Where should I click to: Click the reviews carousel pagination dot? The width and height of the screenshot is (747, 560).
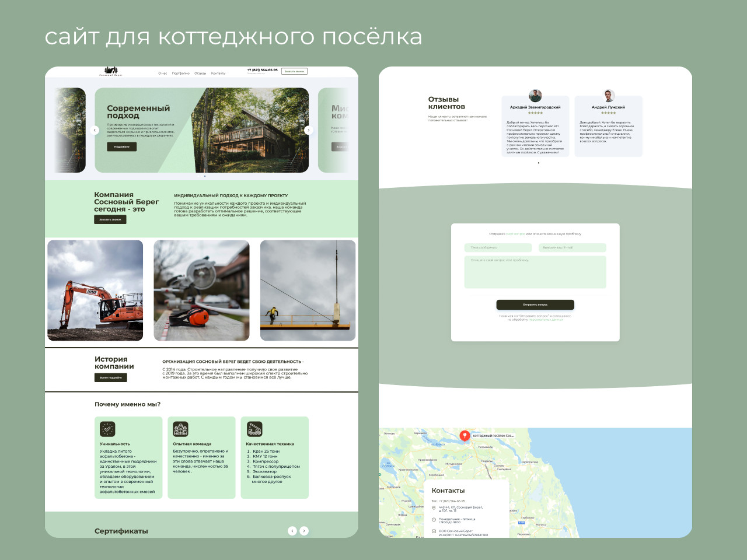[x=539, y=163]
